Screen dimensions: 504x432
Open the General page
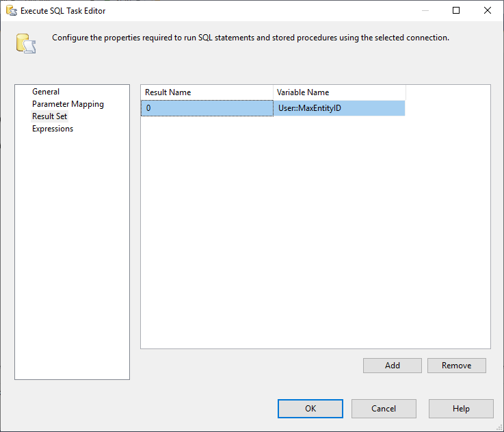[46, 92]
